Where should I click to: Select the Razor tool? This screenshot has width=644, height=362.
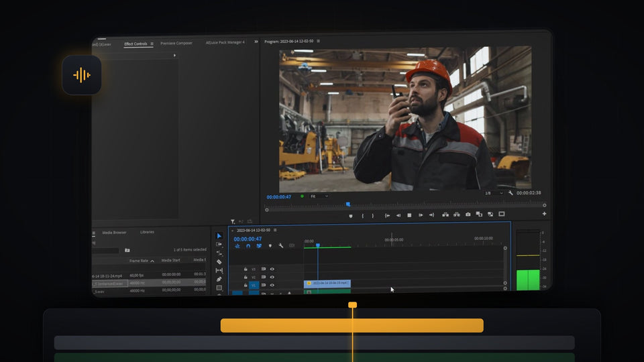point(219,262)
